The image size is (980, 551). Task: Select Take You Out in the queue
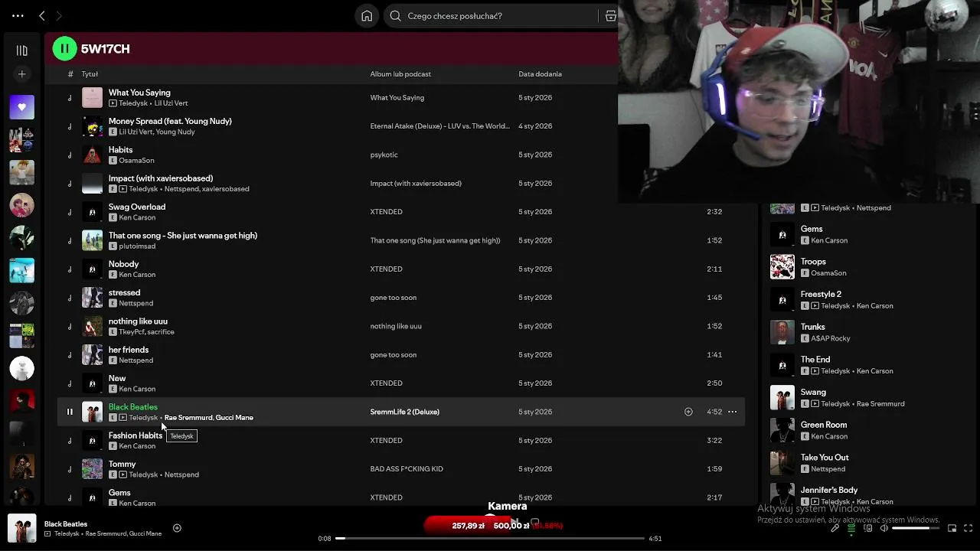(x=825, y=458)
